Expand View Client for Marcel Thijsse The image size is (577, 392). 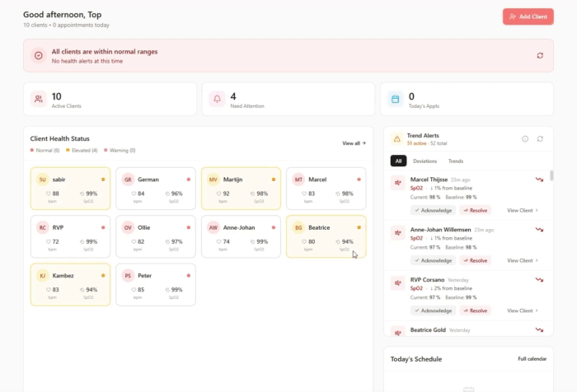tap(522, 210)
